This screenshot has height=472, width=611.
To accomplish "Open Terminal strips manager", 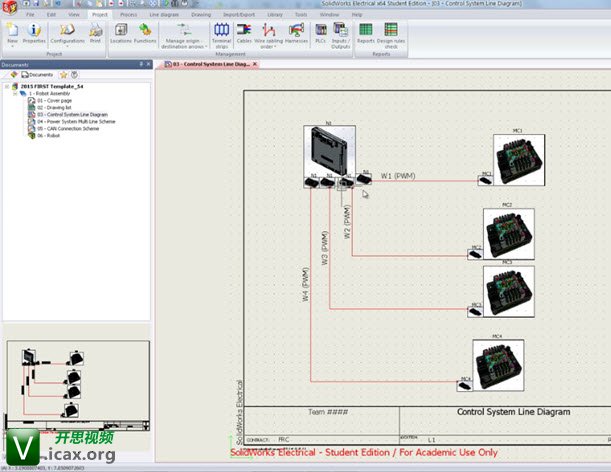I will coord(222,34).
